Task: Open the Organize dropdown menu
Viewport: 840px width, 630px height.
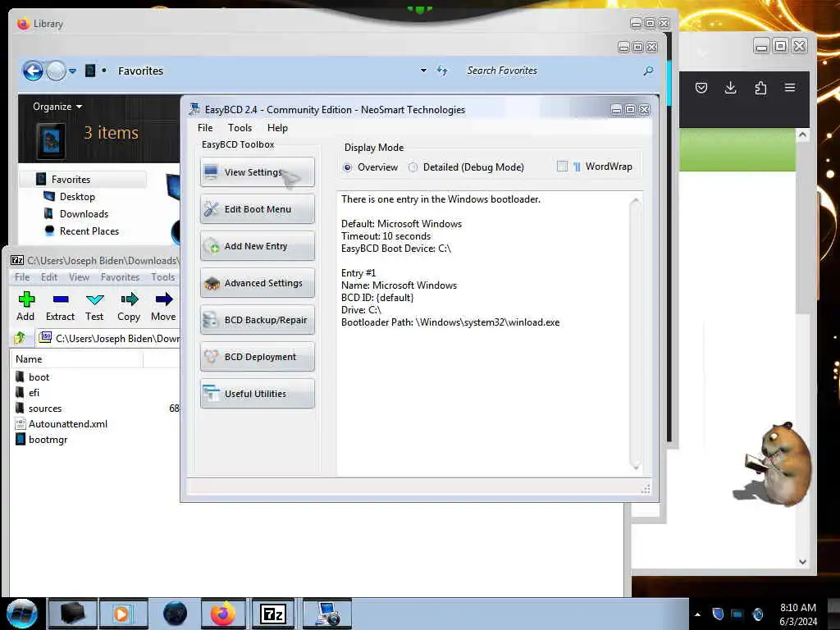Action: [x=57, y=107]
